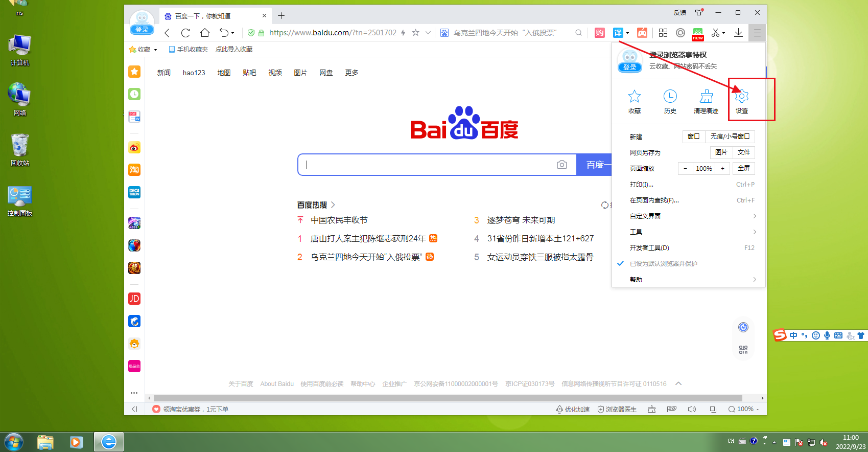Open Decathlon icon in sidebar
Screen dimensions: 868x452
click(134, 192)
